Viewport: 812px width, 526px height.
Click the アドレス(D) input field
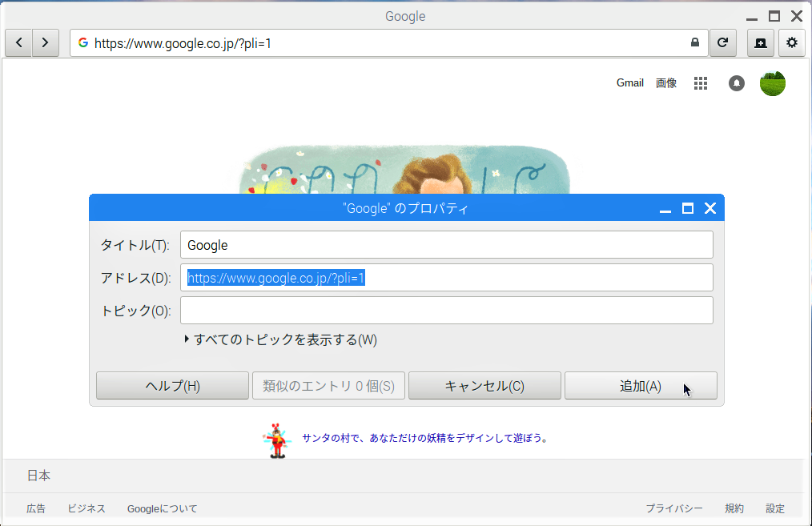(x=446, y=278)
